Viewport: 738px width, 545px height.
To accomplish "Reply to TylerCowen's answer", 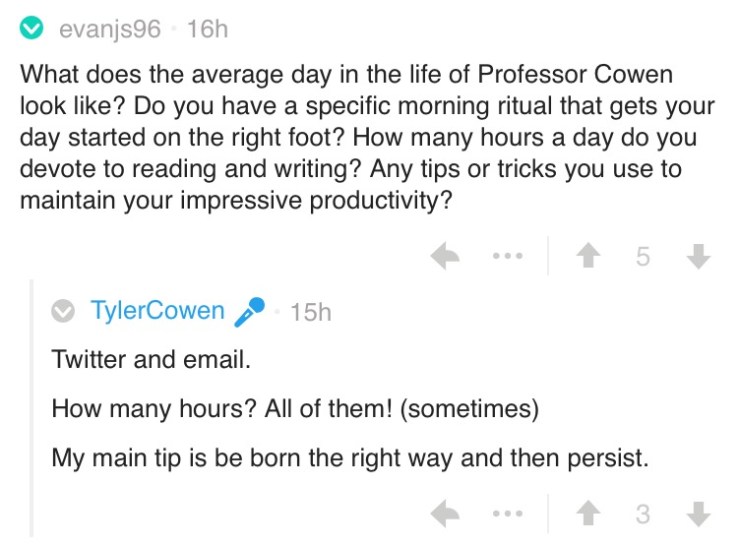I will [x=446, y=514].
